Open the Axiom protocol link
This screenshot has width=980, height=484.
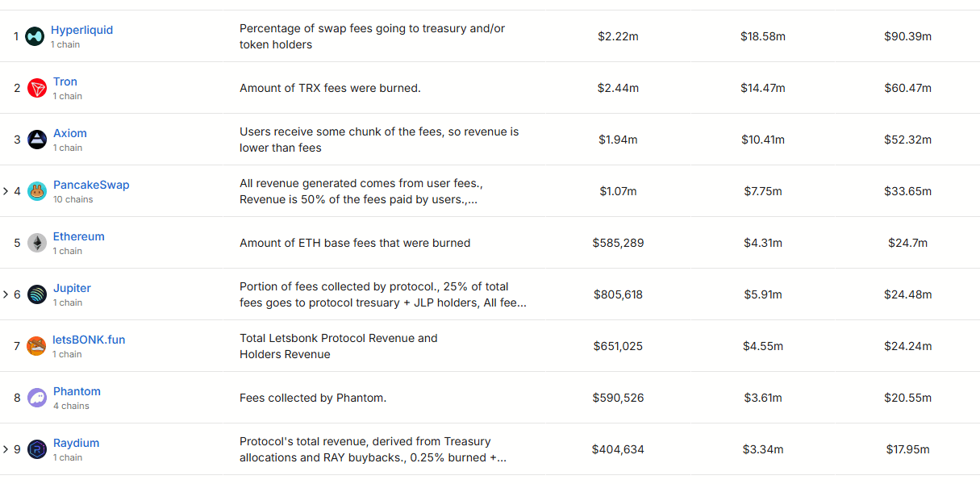(70, 133)
